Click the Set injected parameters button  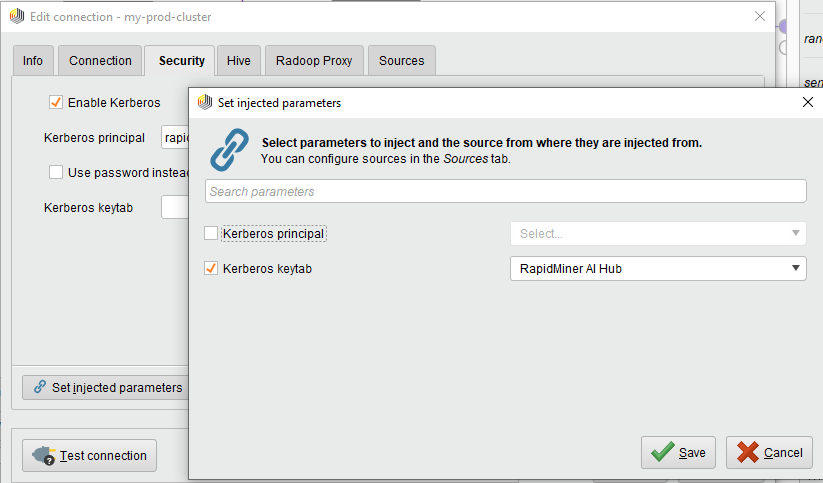point(105,387)
